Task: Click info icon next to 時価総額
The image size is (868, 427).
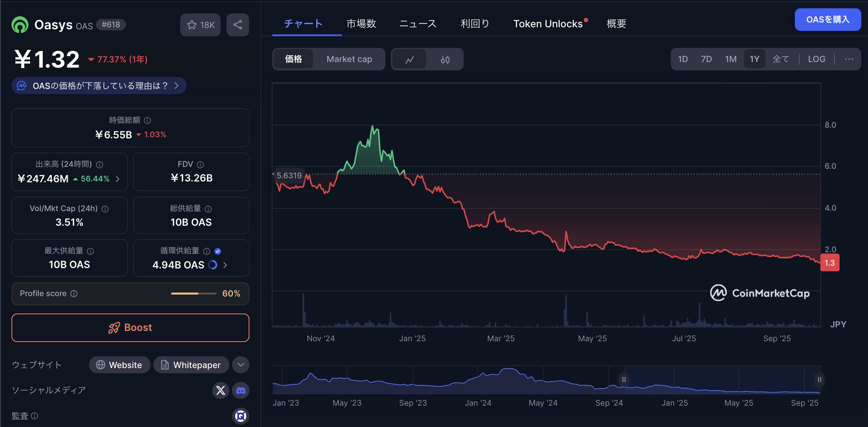Action: pyautogui.click(x=147, y=120)
